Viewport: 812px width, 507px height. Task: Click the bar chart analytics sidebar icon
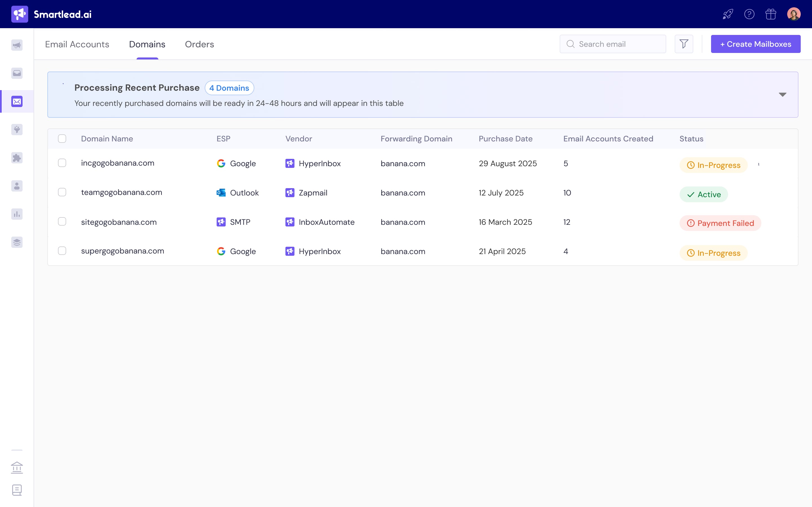coord(17,214)
